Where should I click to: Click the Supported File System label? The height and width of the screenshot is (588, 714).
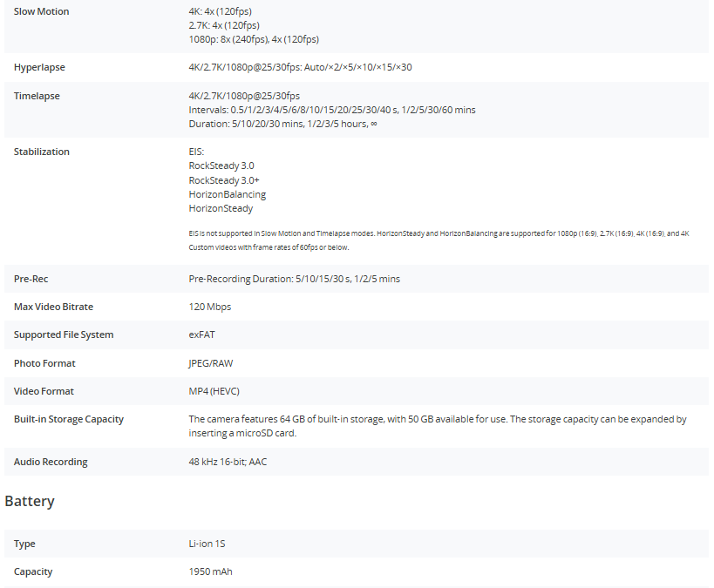63,335
